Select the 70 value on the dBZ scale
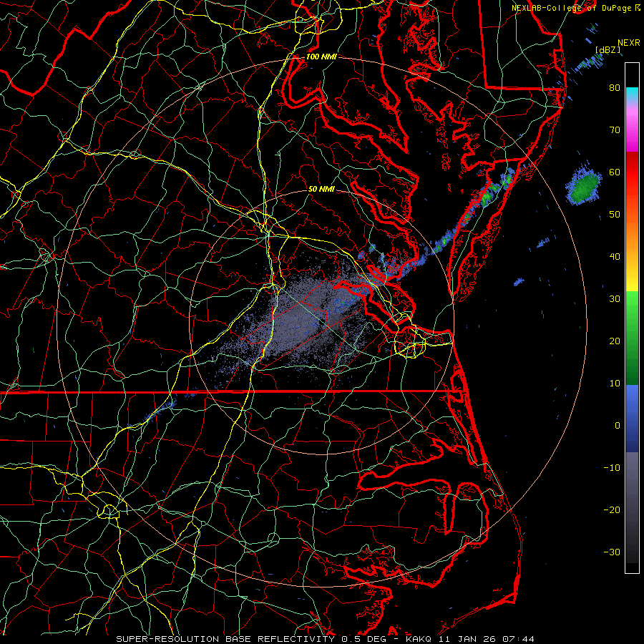 [615, 130]
